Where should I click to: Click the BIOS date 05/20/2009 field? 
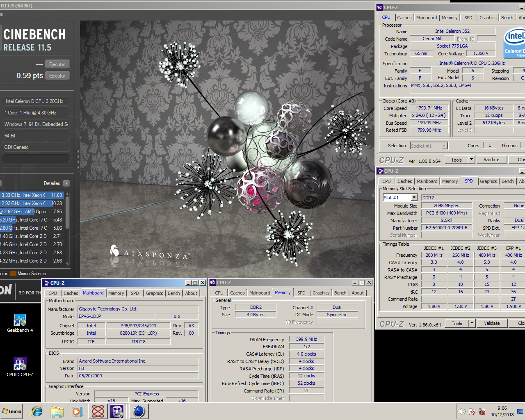(138, 376)
